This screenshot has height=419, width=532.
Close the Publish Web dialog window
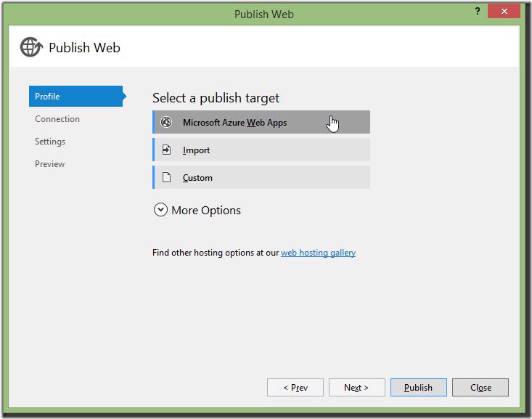(x=504, y=11)
